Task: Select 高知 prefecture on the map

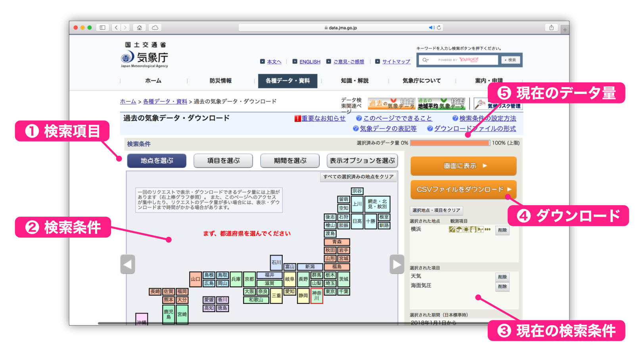Action: (x=209, y=308)
